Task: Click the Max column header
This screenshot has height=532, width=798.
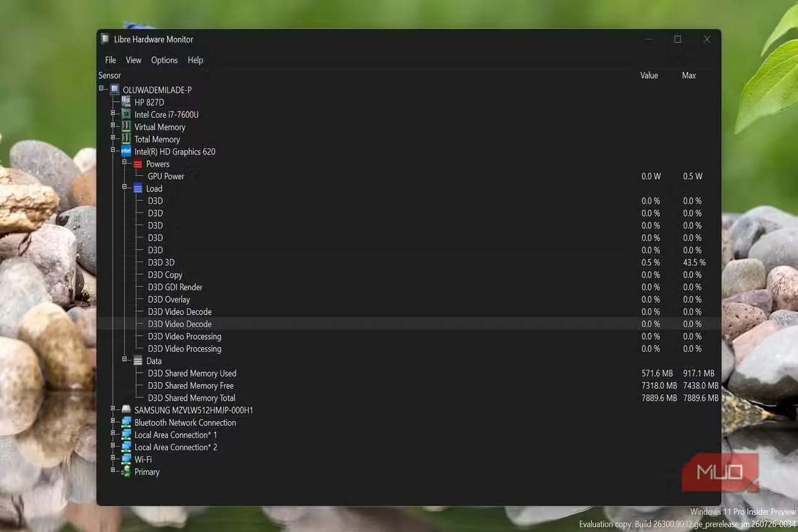Action: point(689,75)
